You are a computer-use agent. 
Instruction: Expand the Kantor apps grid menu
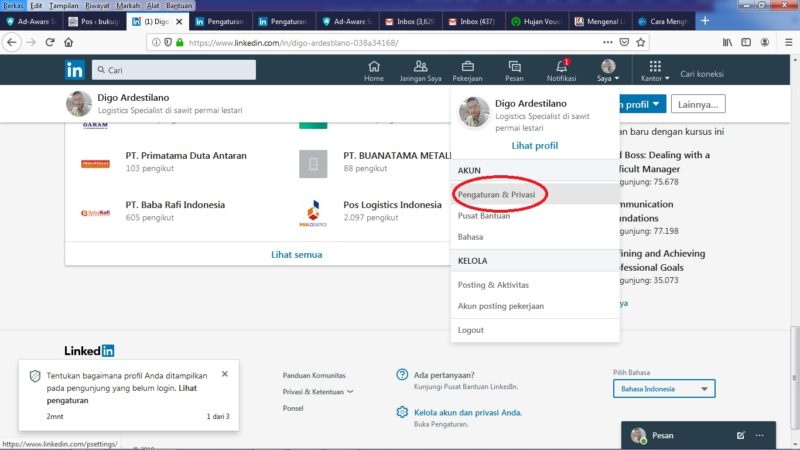coord(655,71)
